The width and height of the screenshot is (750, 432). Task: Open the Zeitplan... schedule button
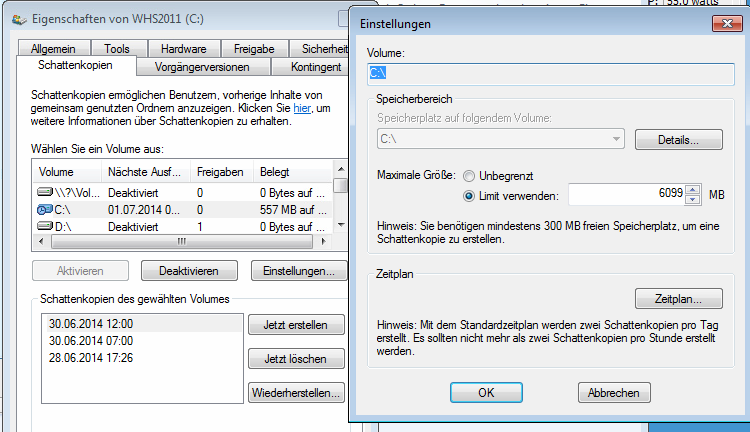678,299
